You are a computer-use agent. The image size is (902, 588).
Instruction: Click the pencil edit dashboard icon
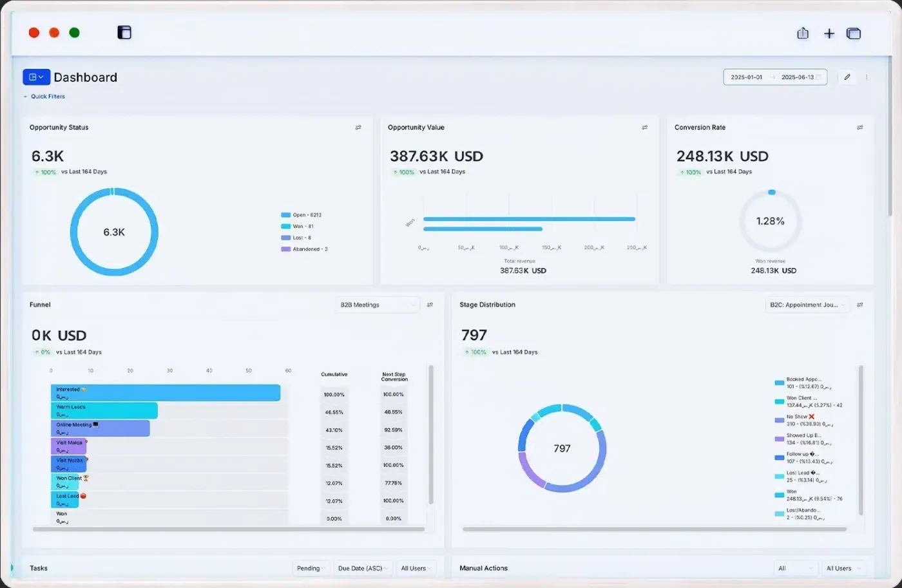click(847, 77)
